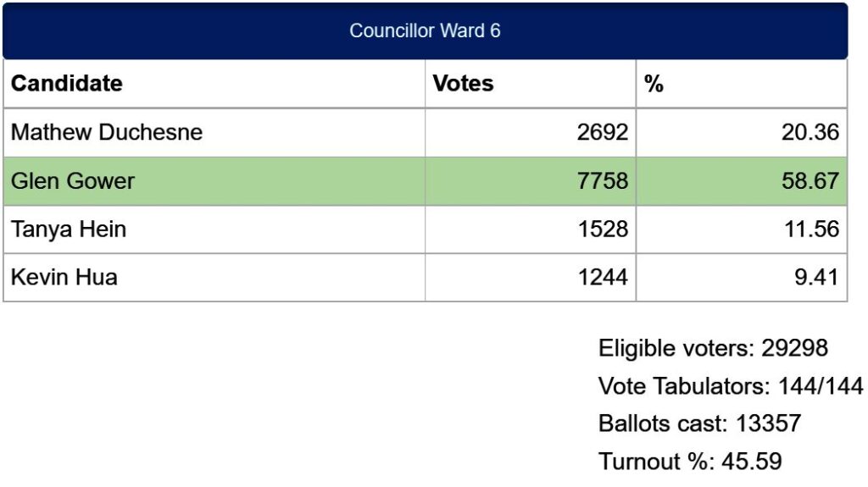Click Tanya Hein's 1528 votes cell

coord(531,230)
